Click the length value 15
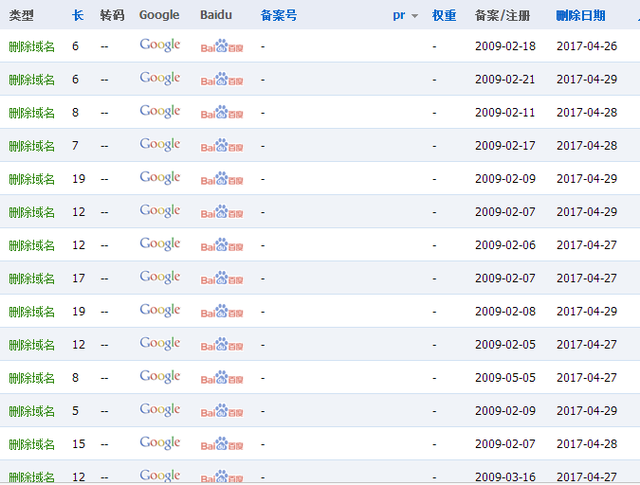 tap(78, 444)
